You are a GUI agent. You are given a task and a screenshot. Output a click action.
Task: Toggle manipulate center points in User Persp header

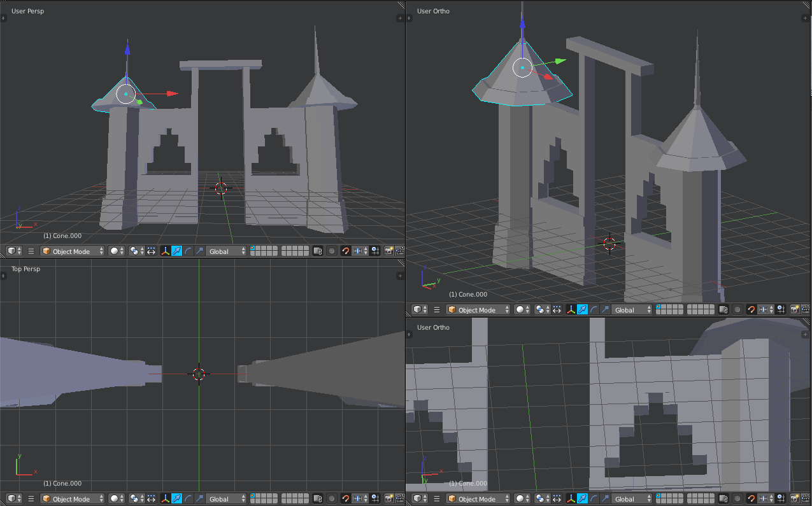151,251
